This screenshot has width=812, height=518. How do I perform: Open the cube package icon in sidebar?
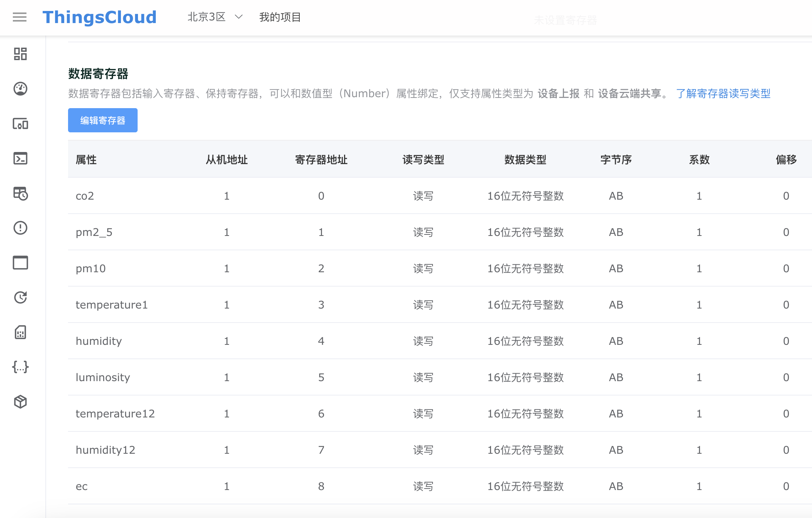pyautogui.click(x=20, y=402)
